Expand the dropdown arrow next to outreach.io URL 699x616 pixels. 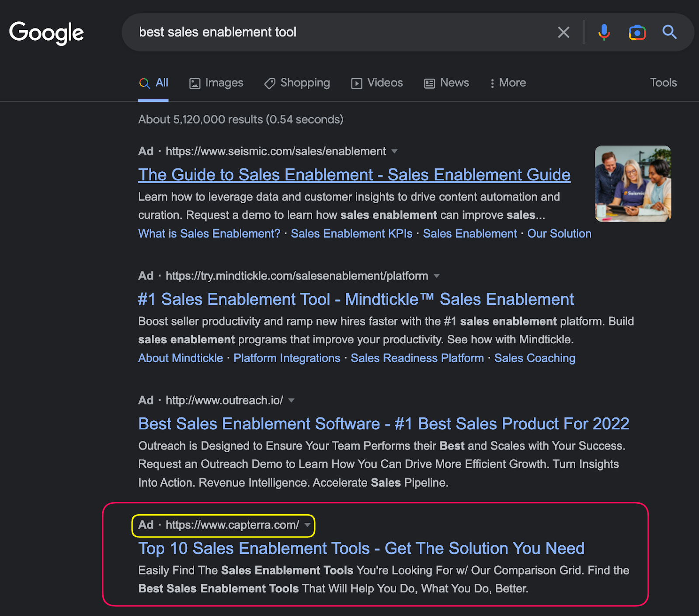tap(292, 401)
